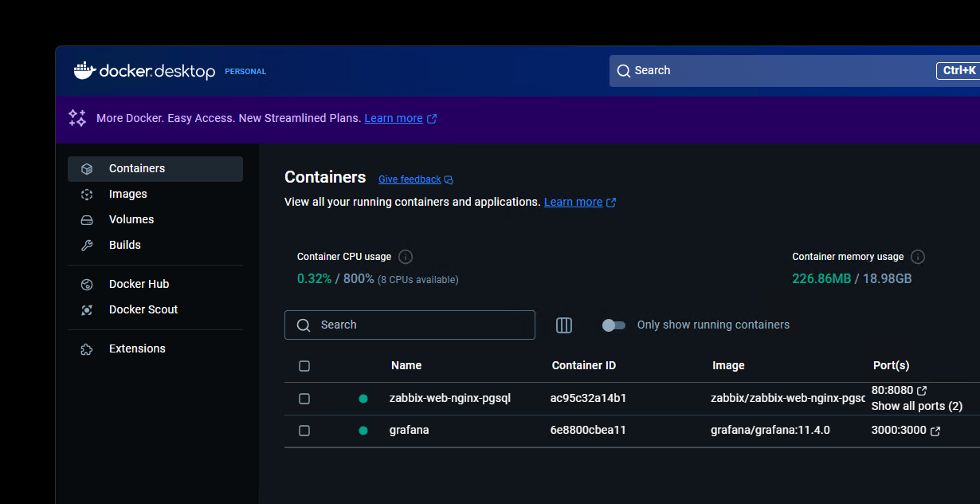Click the PERSONAL plan label
The height and width of the screenshot is (504, 980).
point(245,72)
